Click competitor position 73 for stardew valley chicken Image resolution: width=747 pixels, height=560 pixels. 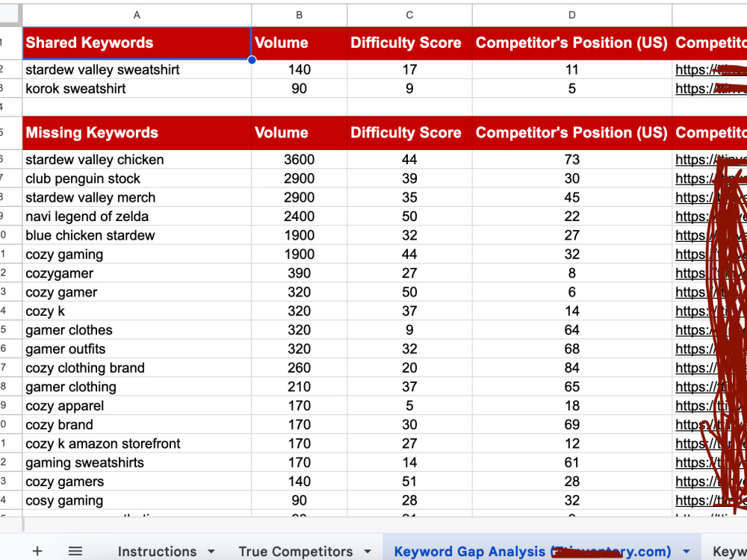[571, 160]
